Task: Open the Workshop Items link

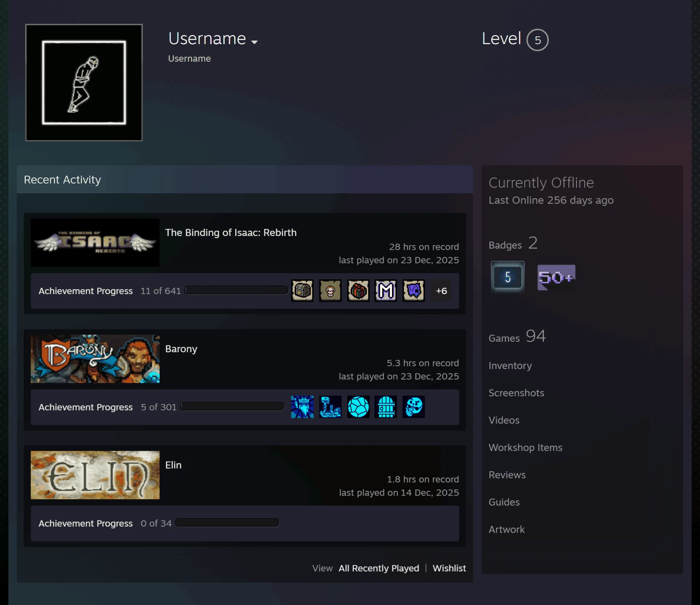Action: coord(525,447)
